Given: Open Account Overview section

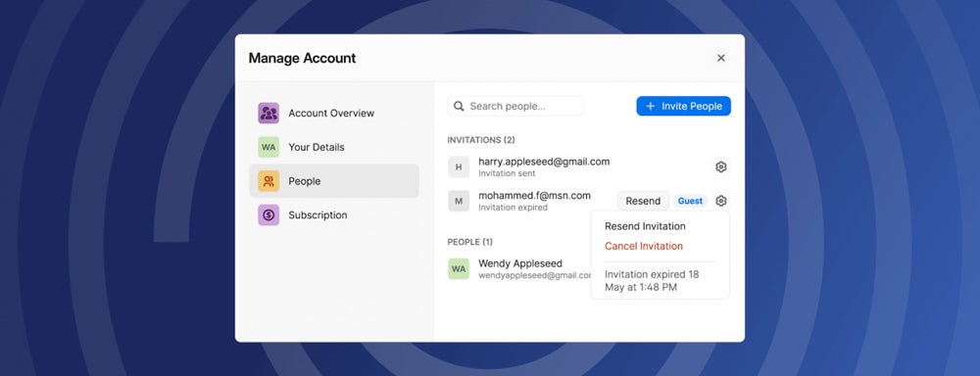Looking at the screenshot, I should click(334, 113).
